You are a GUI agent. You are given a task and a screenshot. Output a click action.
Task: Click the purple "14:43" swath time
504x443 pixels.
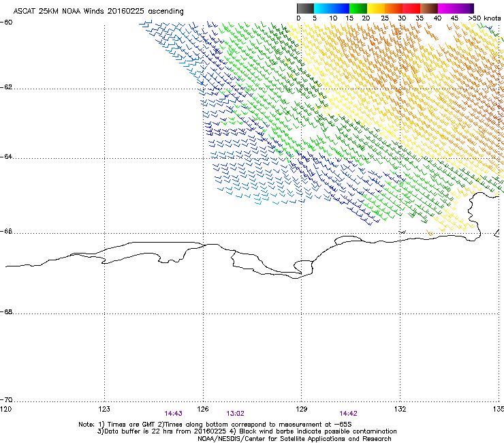click(x=173, y=414)
